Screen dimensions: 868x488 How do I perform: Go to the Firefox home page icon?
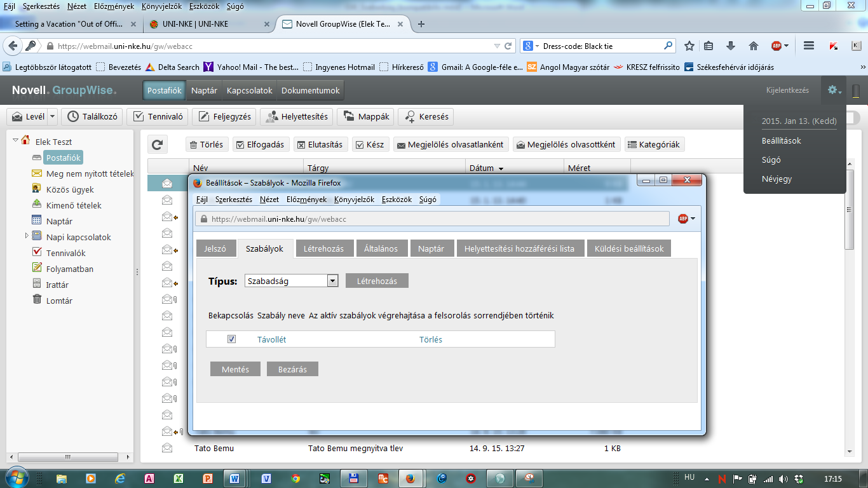pyautogui.click(x=754, y=46)
